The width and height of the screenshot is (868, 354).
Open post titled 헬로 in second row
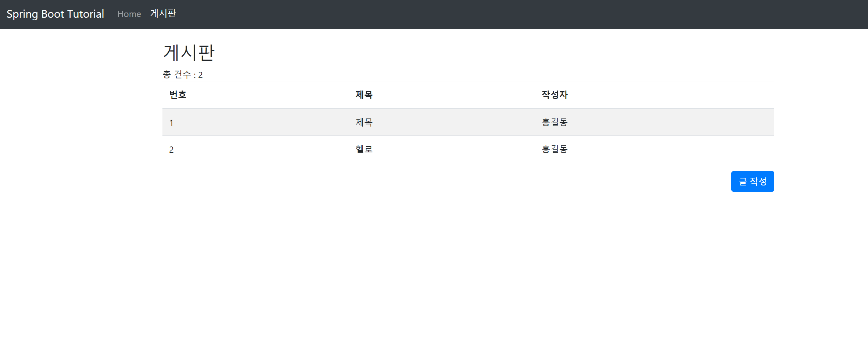coord(364,149)
